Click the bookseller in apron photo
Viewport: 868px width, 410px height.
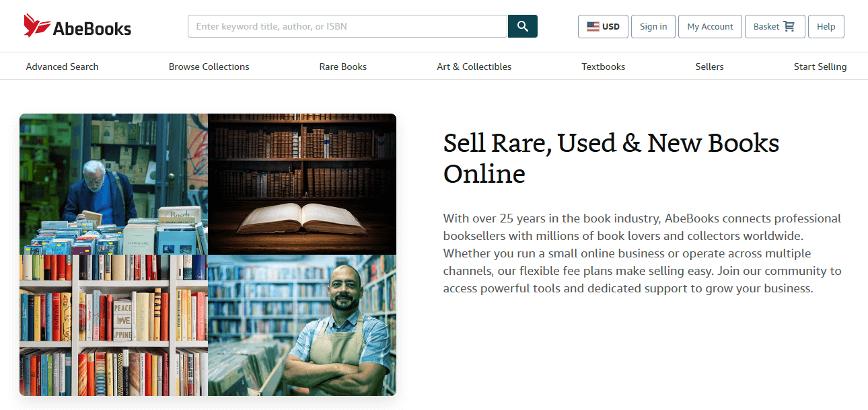tap(301, 325)
